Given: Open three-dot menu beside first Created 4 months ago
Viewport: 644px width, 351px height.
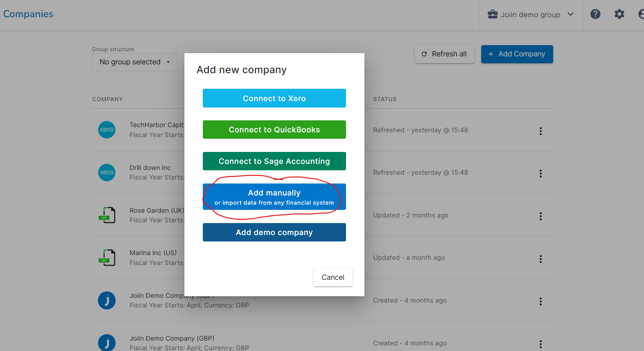Looking at the screenshot, I should pos(540,301).
